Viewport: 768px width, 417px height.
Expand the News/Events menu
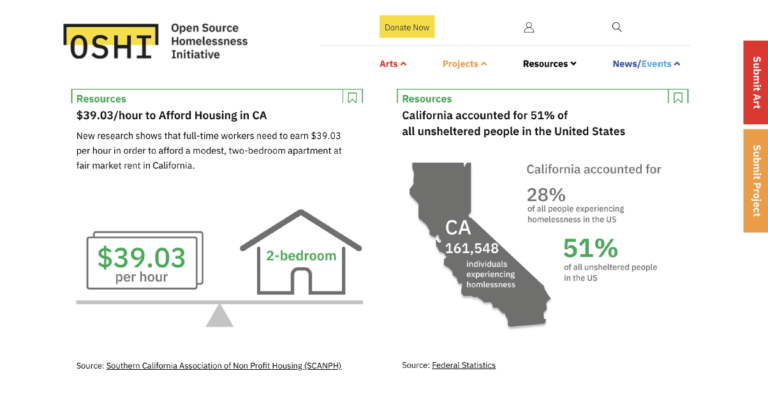[x=646, y=64]
